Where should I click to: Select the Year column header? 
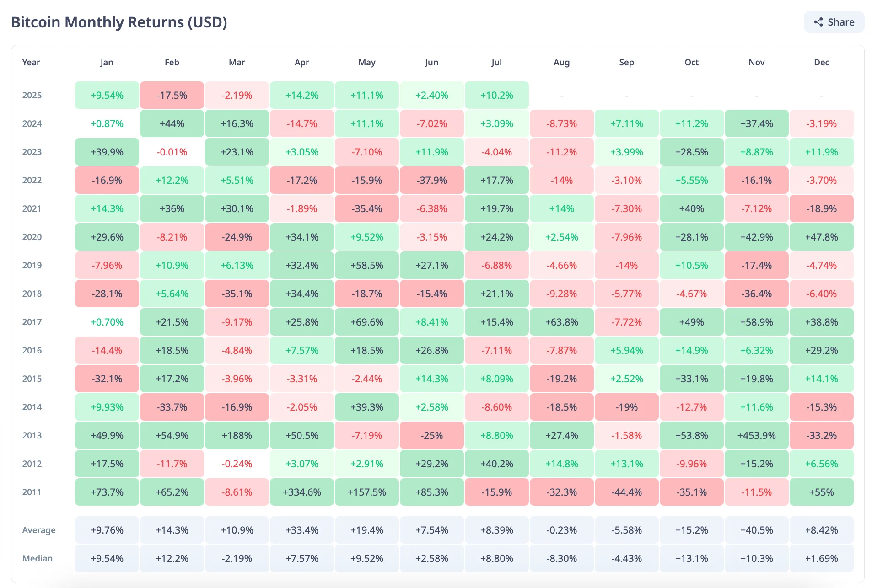[x=31, y=63]
